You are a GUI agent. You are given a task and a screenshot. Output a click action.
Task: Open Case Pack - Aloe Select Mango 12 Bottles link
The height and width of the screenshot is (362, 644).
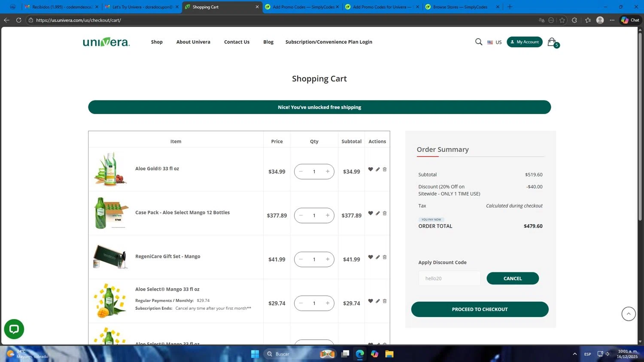[182, 212]
